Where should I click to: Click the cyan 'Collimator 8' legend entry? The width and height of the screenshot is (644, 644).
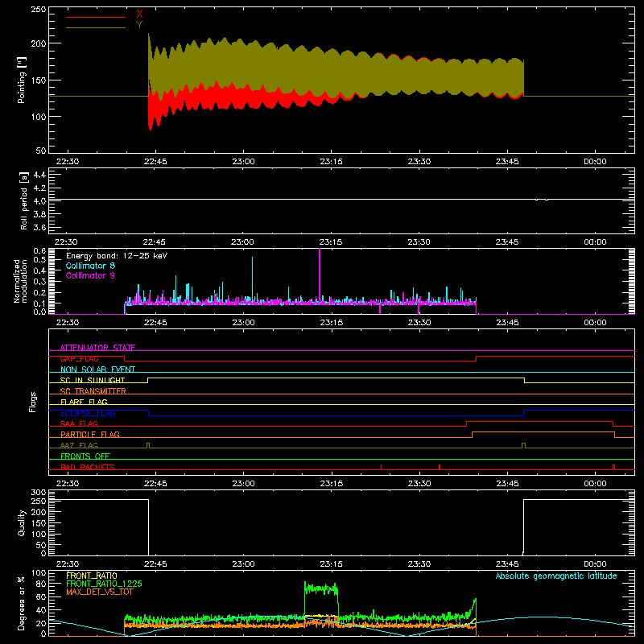click(90, 266)
